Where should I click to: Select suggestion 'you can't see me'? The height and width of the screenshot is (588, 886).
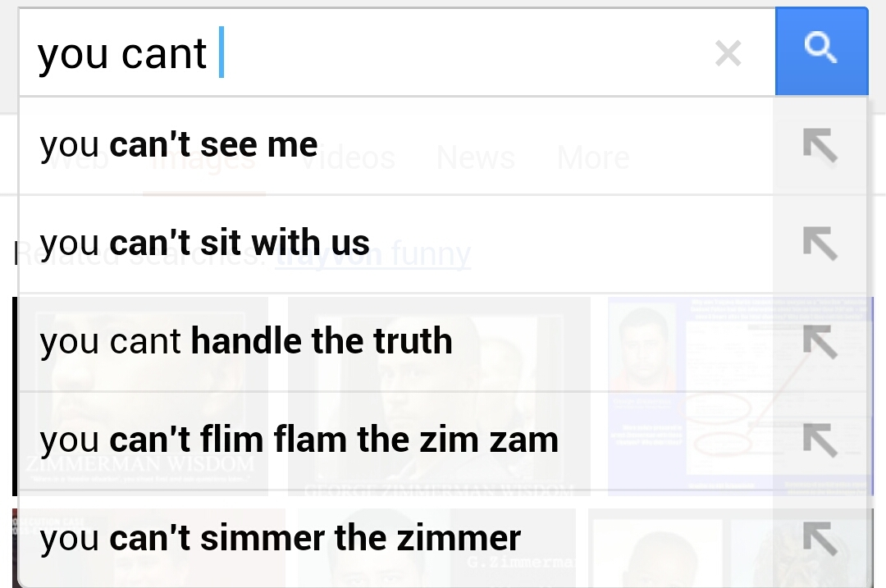click(179, 146)
